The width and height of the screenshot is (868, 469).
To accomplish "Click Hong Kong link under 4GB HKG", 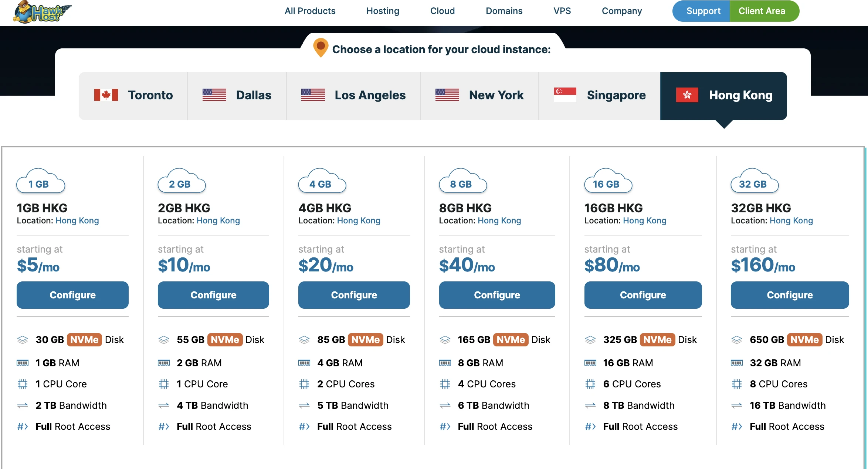I will click(x=359, y=220).
